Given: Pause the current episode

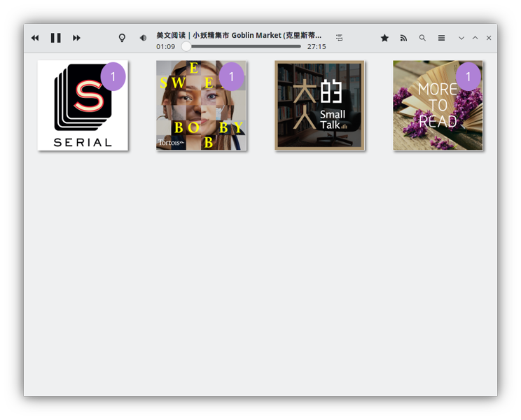Looking at the screenshot, I should pyautogui.click(x=55, y=38).
